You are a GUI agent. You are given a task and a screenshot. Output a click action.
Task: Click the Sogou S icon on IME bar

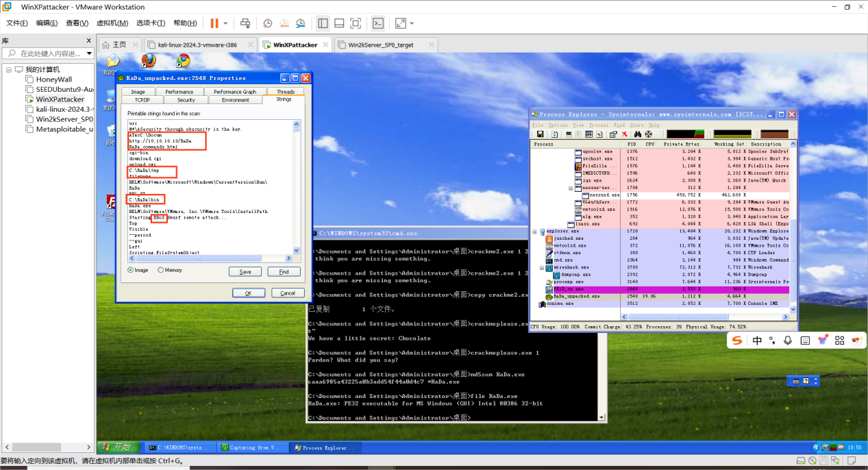[736, 341]
